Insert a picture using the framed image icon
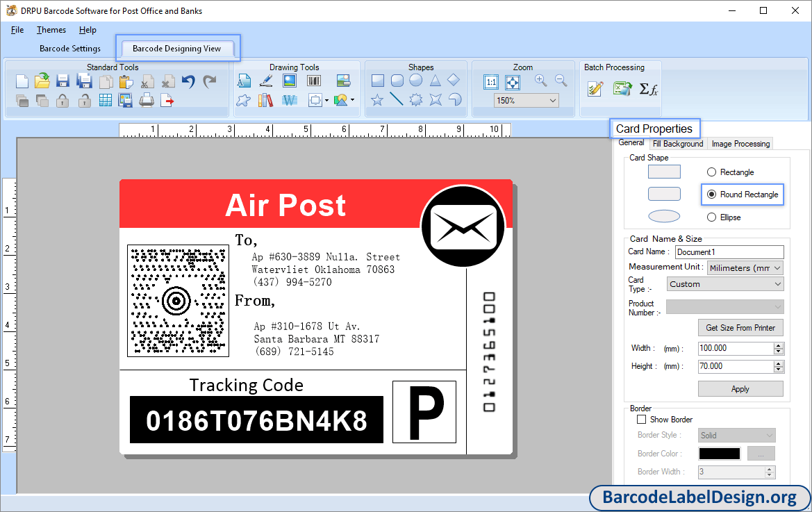Image resolution: width=812 pixels, height=512 pixels. 290,81
